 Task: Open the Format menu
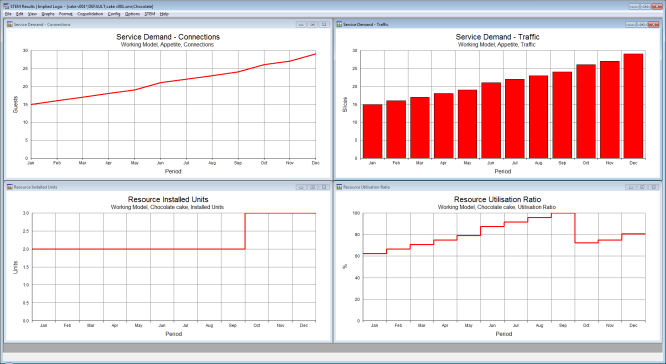pos(65,14)
